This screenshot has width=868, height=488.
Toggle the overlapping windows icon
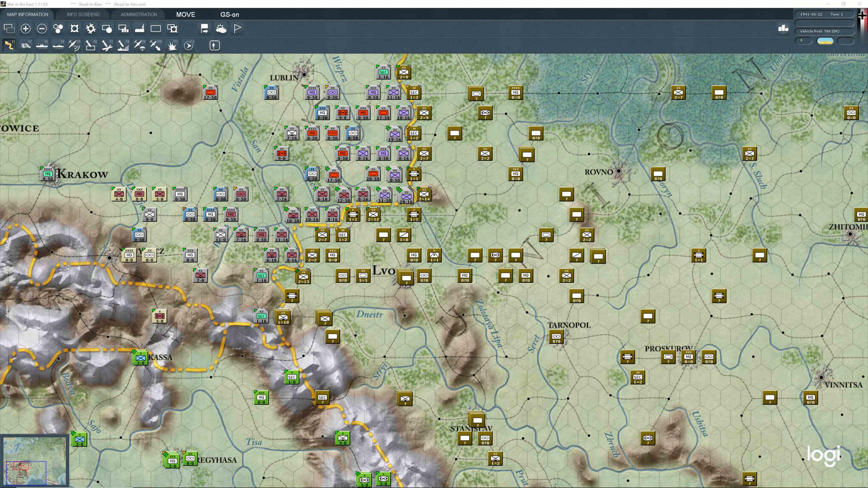point(9,29)
